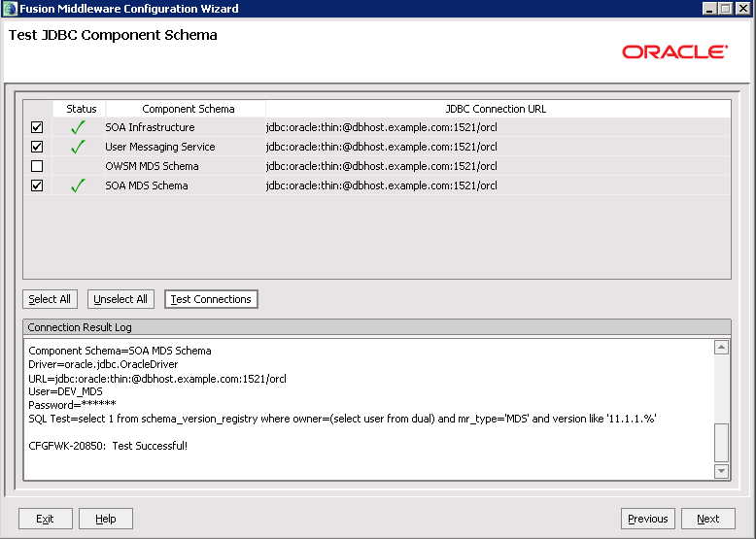Click the Component Schema column header
The image size is (756, 539).
tap(188, 109)
